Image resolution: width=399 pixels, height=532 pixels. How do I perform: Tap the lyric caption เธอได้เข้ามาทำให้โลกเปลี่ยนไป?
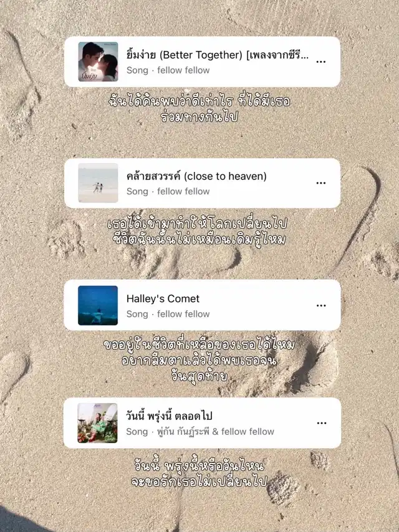click(197, 223)
